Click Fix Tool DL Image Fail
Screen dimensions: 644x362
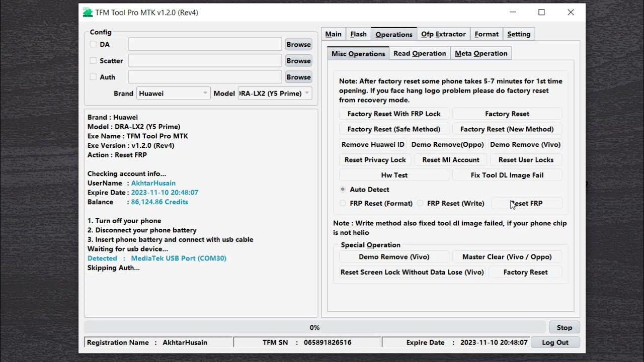507,175
